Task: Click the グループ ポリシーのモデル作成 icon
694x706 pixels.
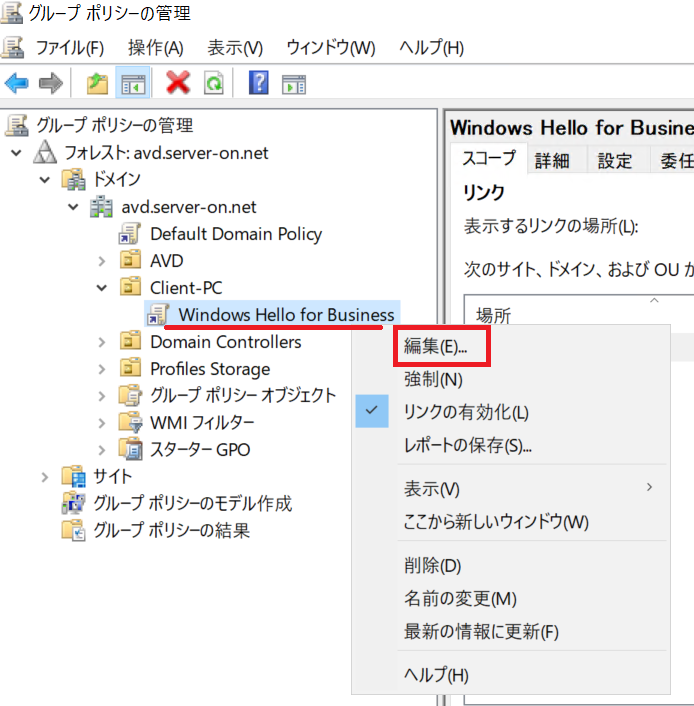Action: [x=73, y=503]
